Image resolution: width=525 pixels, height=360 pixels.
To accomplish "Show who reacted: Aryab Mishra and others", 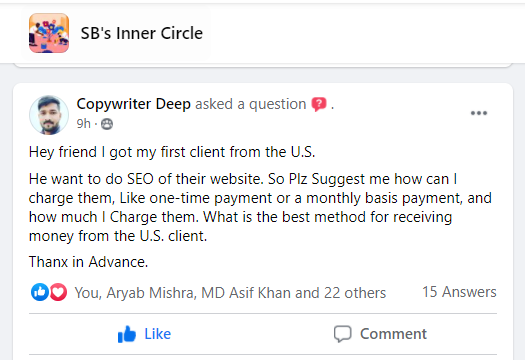I will coord(230,293).
